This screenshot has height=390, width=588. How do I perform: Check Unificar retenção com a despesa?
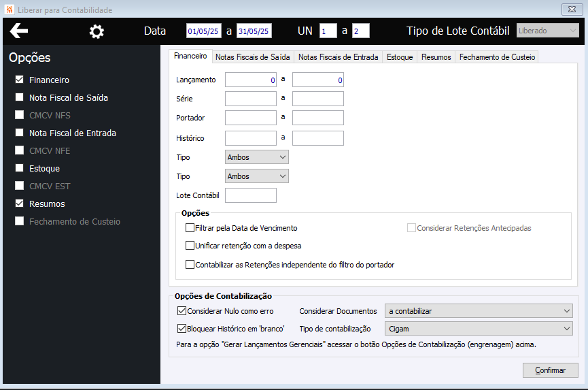pos(190,246)
